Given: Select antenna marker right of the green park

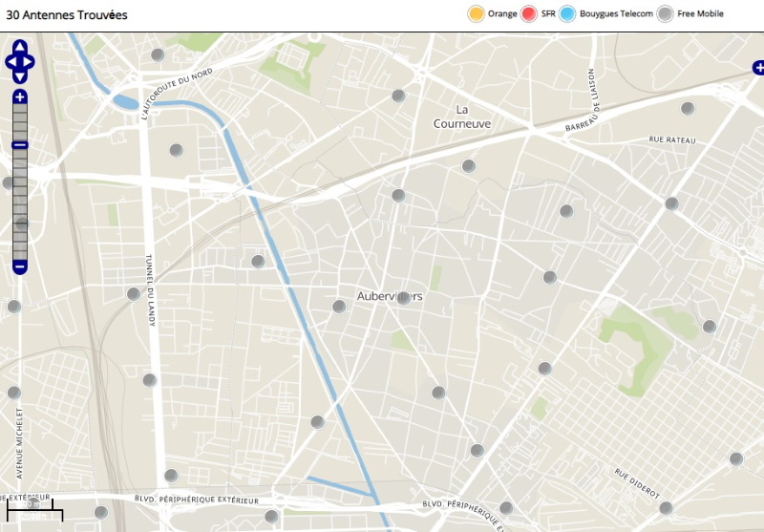Looking at the screenshot, I should coord(710,327).
